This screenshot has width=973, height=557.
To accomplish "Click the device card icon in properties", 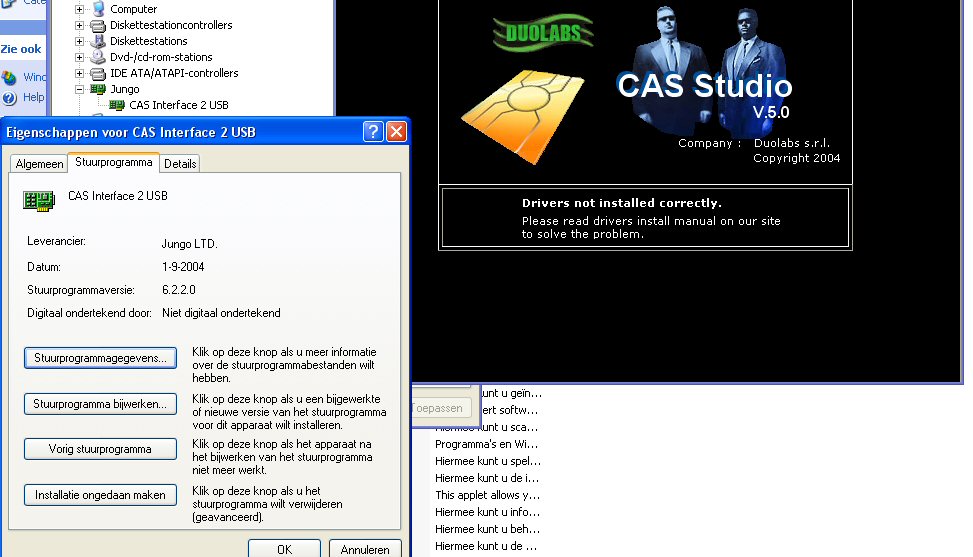I will [39, 201].
